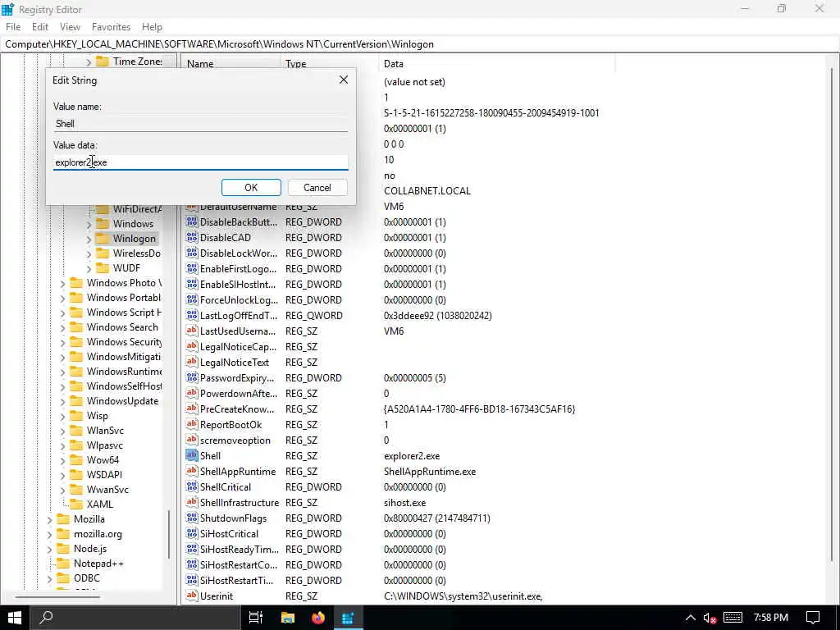Click the touch keyboard tray icon
This screenshot has height=630, width=840.
(733, 618)
